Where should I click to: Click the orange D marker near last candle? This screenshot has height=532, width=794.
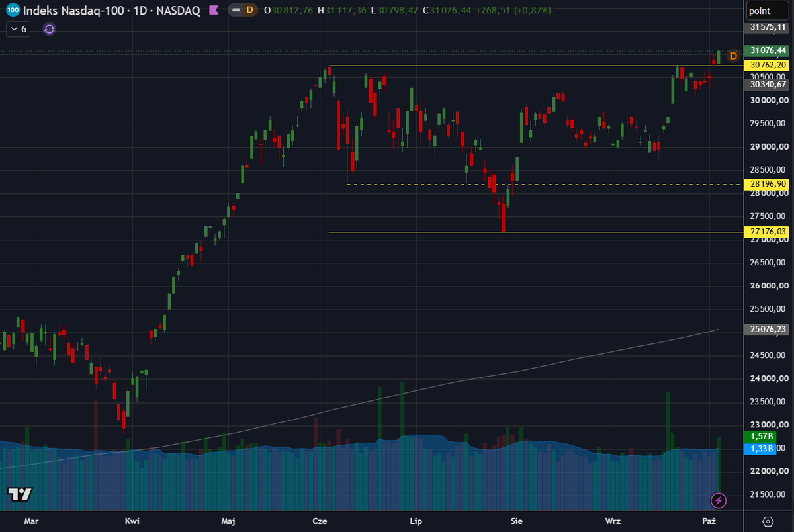(733, 56)
